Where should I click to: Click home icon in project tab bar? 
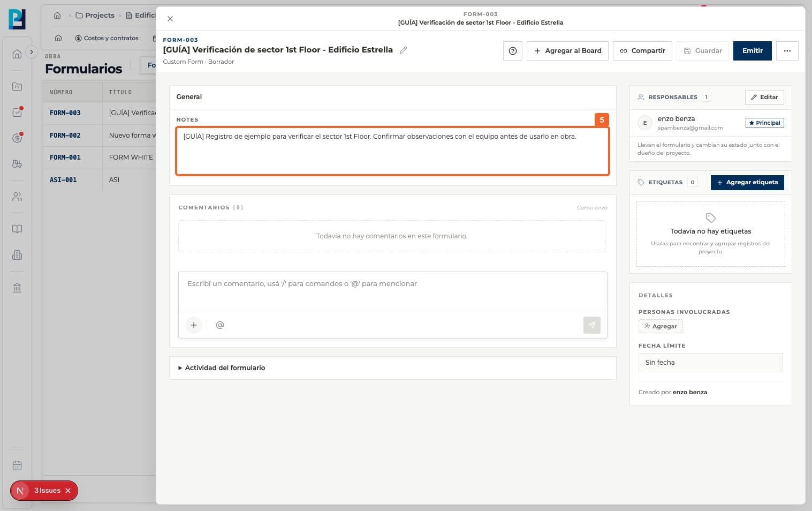click(x=58, y=38)
